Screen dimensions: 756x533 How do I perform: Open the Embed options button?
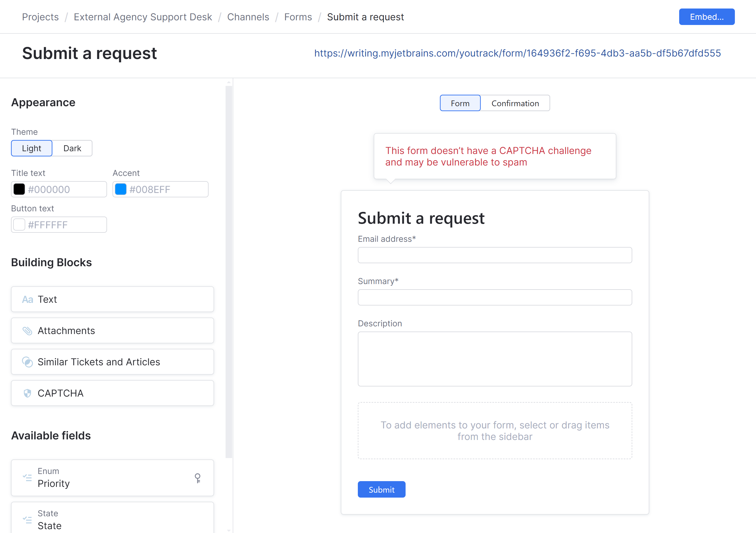(x=707, y=17)
